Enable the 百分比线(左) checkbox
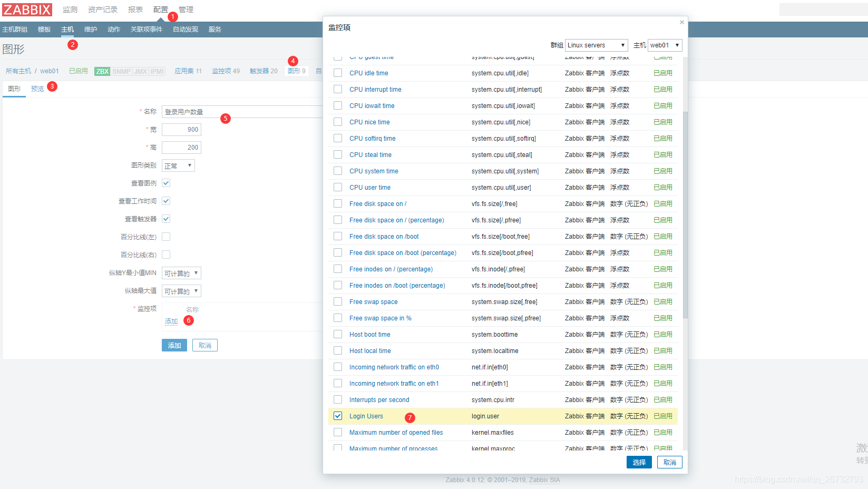 (166, 237)
